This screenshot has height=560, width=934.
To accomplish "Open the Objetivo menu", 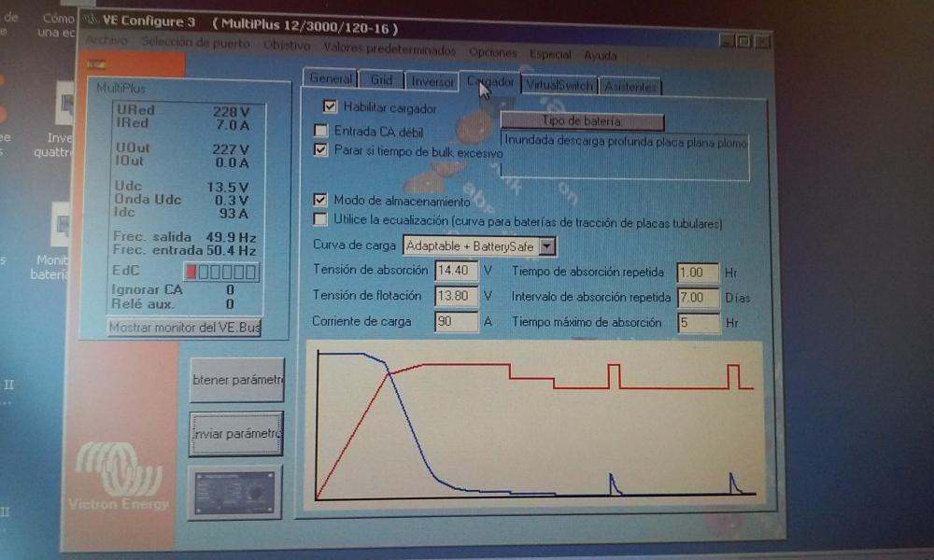I will [x=287, y=45].
